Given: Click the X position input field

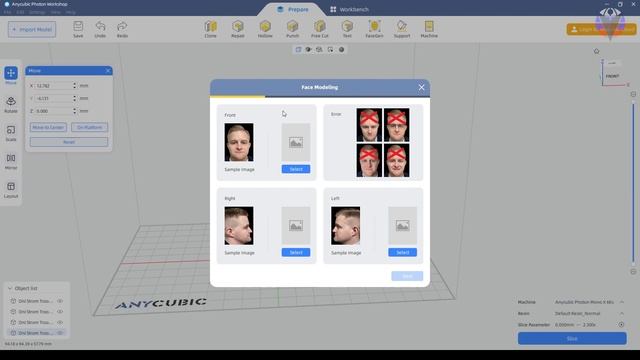Looking at the screenshot, I should click(x=53, y=86).
